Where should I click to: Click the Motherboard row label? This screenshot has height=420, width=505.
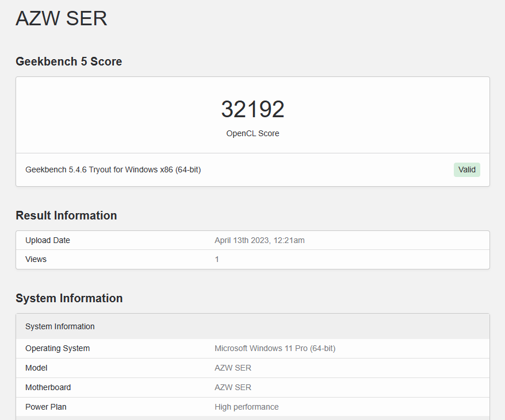click(48, 387)
